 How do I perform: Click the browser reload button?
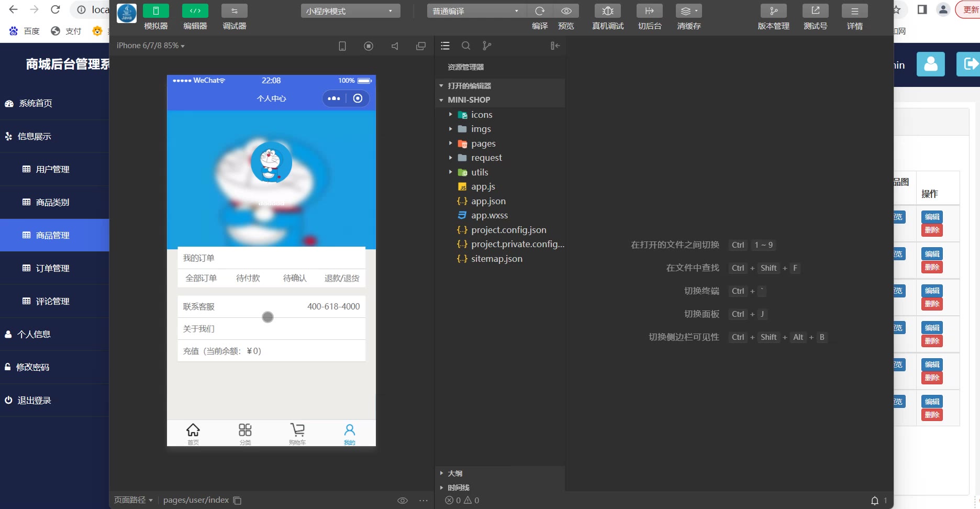(x=55, y=9)
